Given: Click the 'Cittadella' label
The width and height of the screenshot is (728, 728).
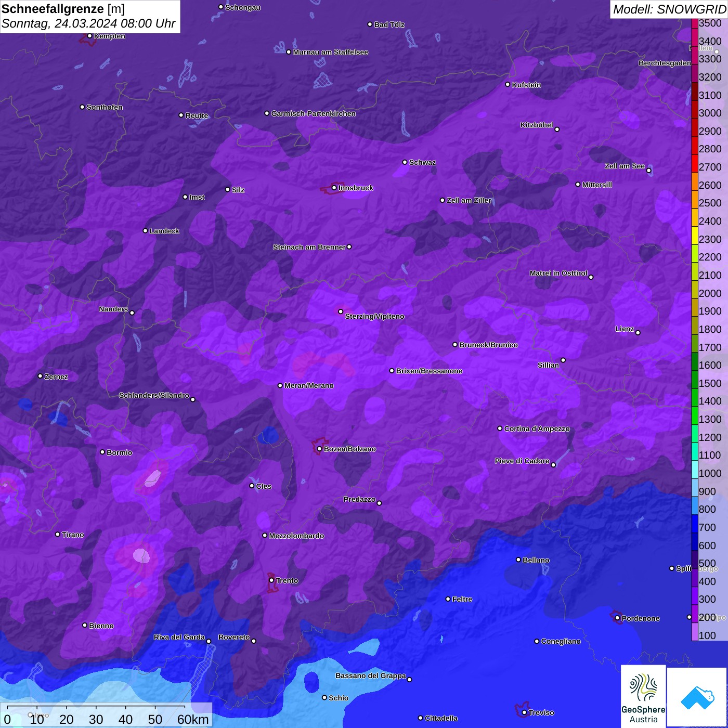Looking at the screenshot, I should click(x=441, y=718).
